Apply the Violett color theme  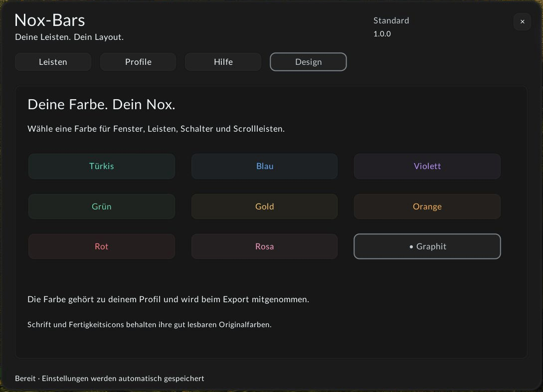[427, 166]
